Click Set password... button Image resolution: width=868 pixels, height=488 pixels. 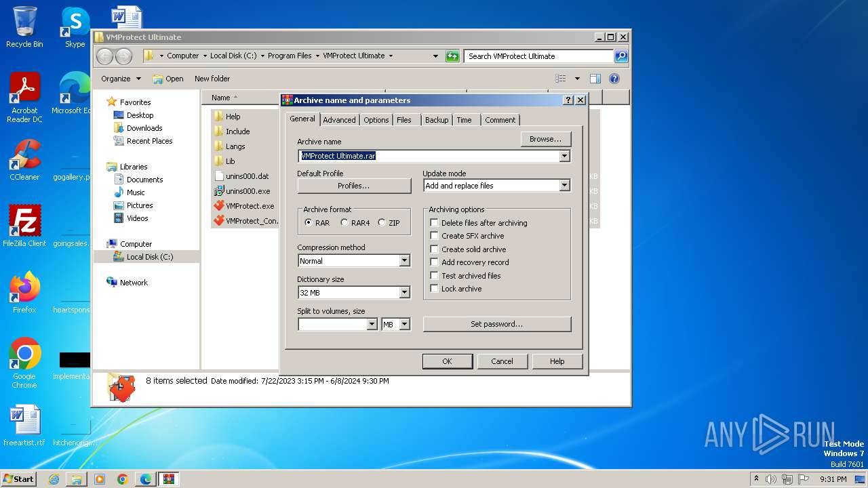pyautogui.click(x=497, y=324)
